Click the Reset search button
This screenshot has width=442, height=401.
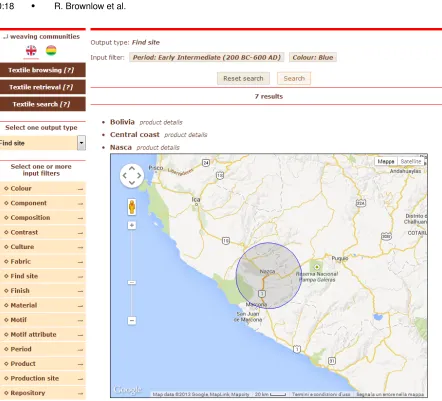point(243,78)
